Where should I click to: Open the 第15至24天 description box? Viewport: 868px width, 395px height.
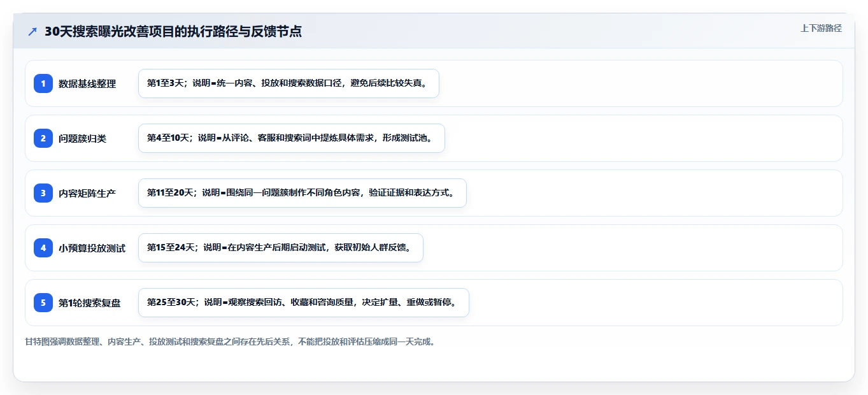[x=281, y=248]
